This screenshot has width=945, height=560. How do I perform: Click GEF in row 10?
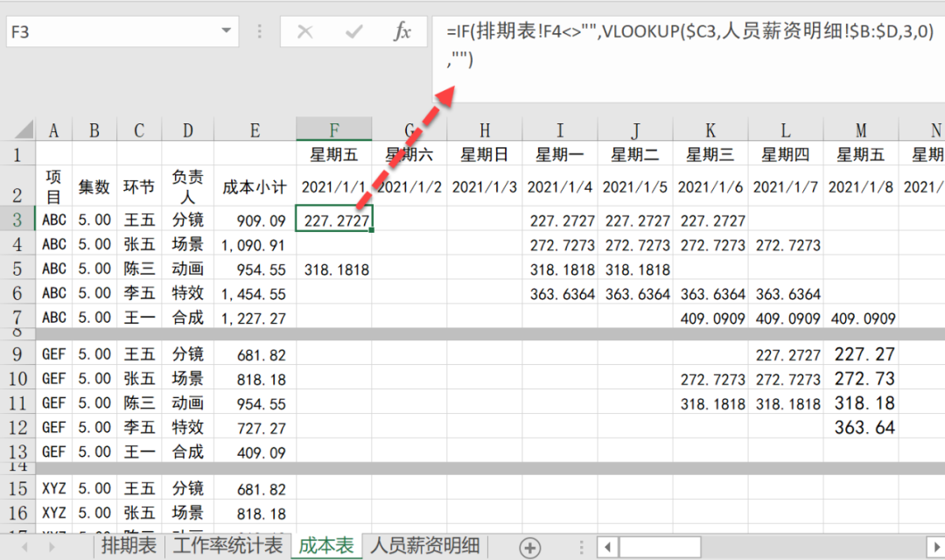pos(53,379)
